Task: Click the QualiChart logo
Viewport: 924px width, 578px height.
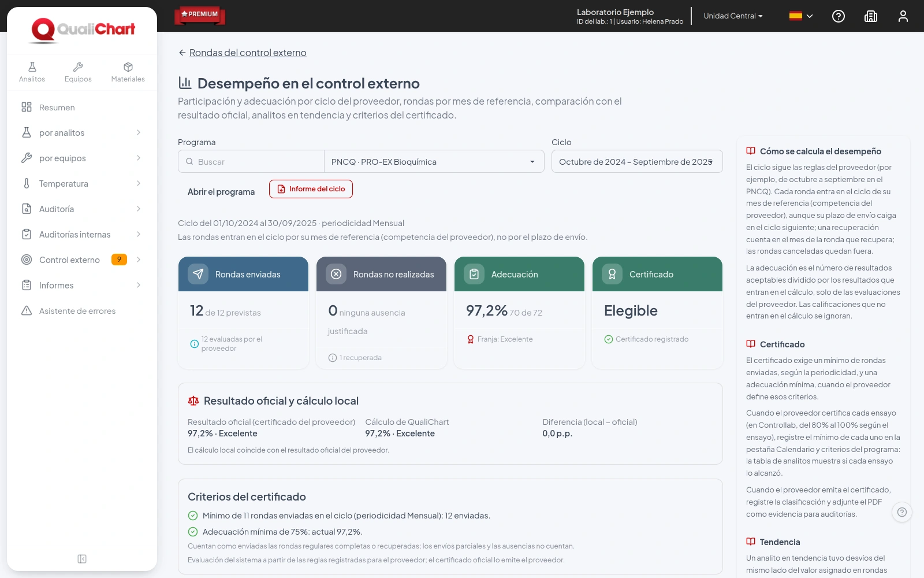Action: (x=83, y=30)
